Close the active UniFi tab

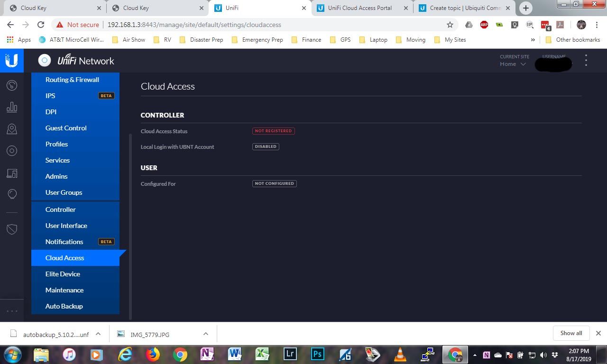pyautogui.click(x=304, y=8)
